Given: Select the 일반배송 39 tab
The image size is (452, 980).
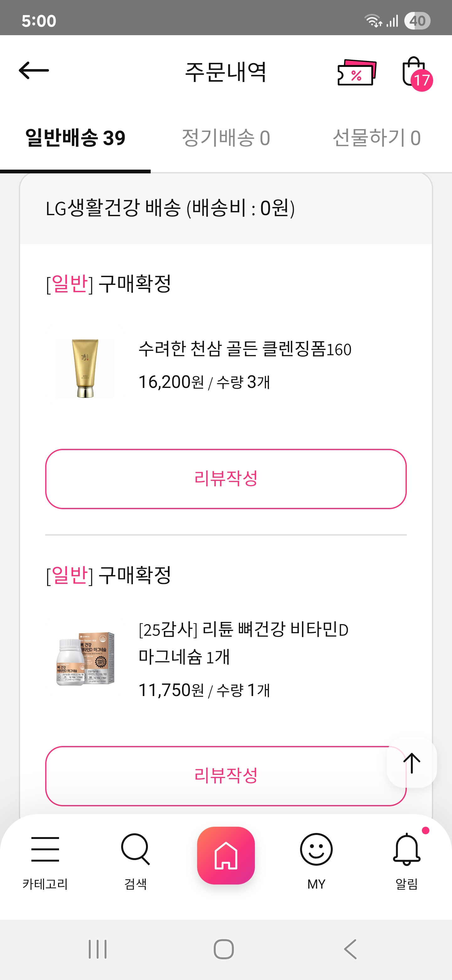Looking at the screenshot, I should (x=75, y=138).
